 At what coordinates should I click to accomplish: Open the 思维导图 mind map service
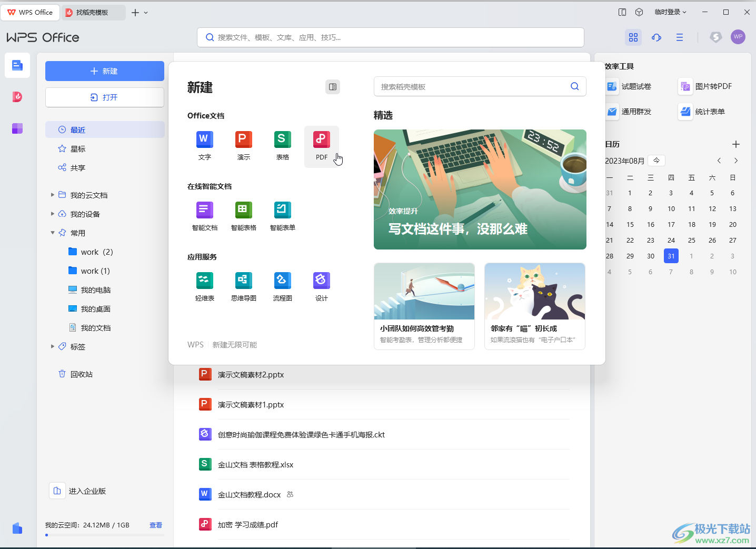243,287
